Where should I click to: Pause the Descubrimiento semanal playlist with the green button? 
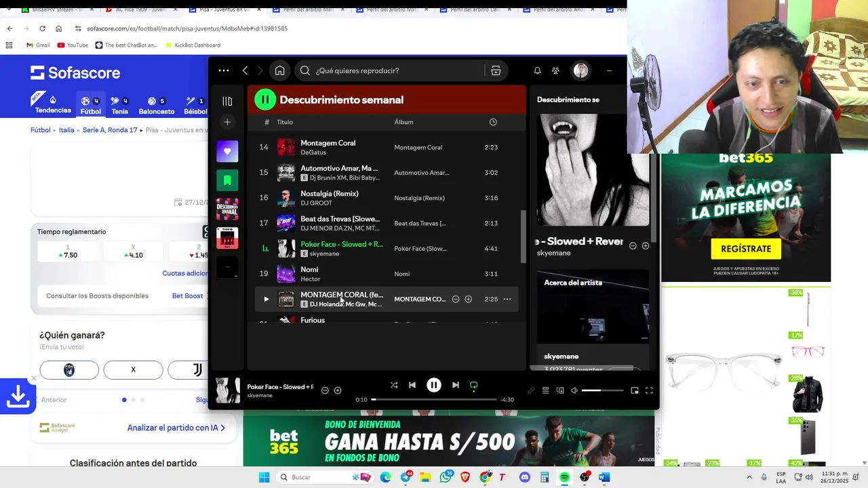265,100
